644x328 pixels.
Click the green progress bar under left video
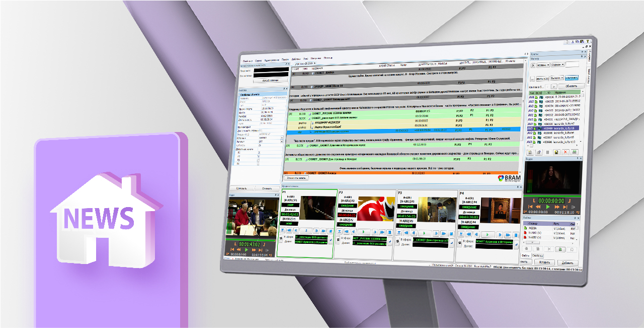[252, 240]
